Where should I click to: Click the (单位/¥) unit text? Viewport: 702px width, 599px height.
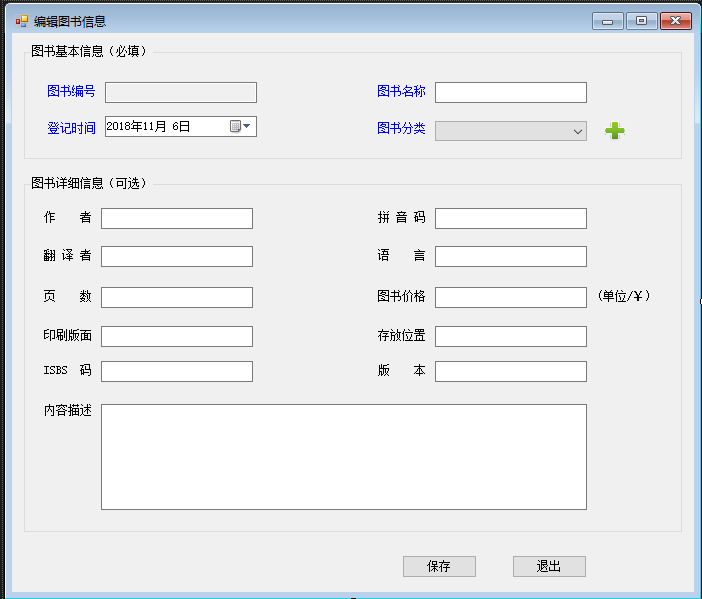pos(624,296)
